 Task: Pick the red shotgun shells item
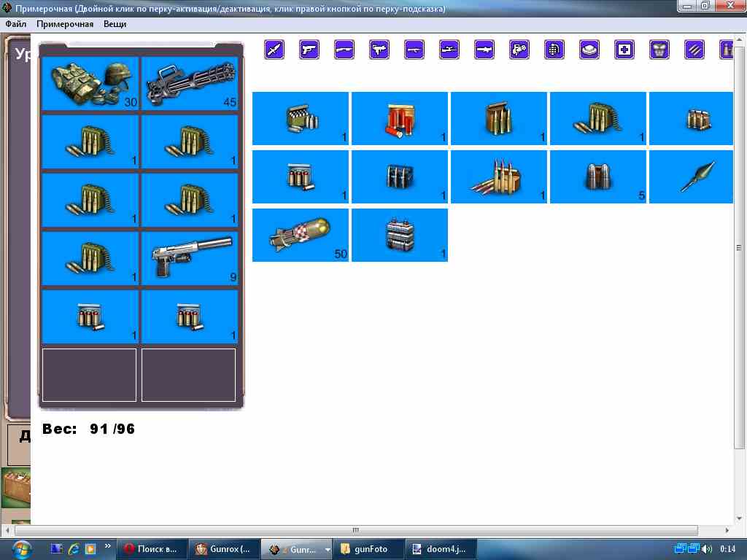[399, 118]
